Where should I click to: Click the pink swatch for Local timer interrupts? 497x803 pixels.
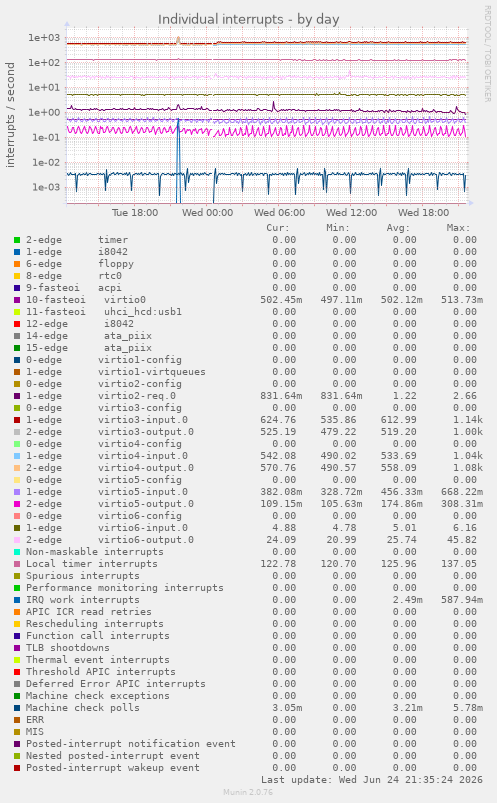click(17, 564)
